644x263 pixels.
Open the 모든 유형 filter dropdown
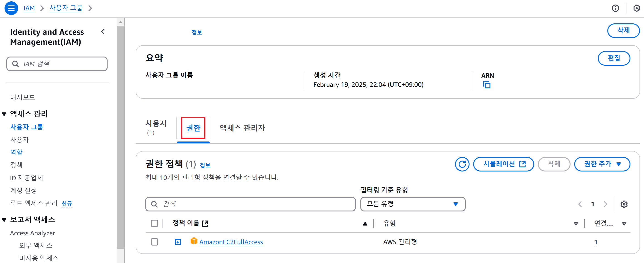413,204
